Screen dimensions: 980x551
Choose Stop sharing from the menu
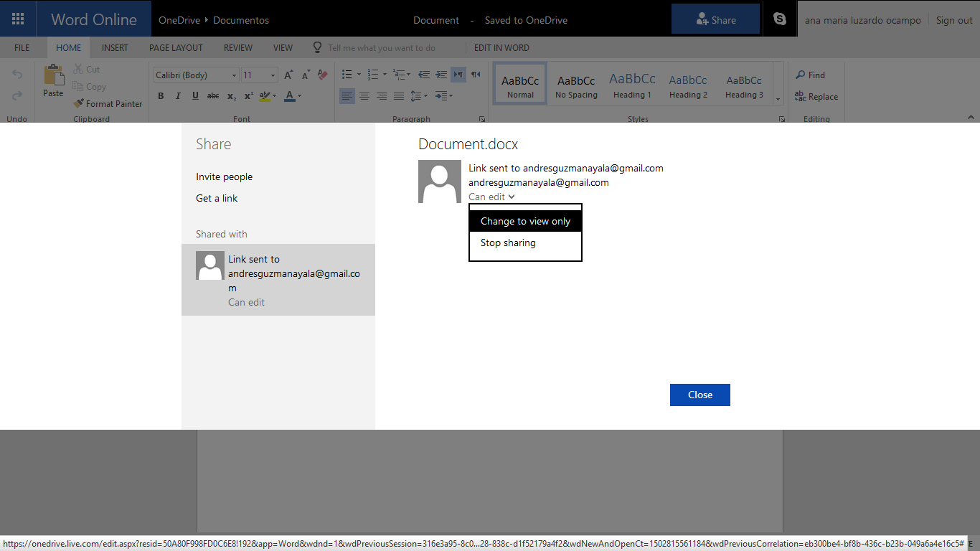508,242
